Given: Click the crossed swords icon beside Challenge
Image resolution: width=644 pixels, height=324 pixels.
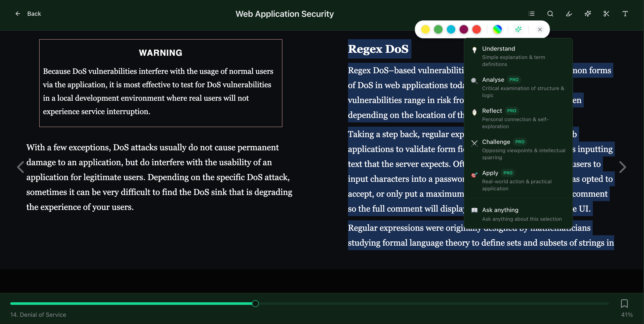Looking at the screenshot, I should [x=474, y=143].
